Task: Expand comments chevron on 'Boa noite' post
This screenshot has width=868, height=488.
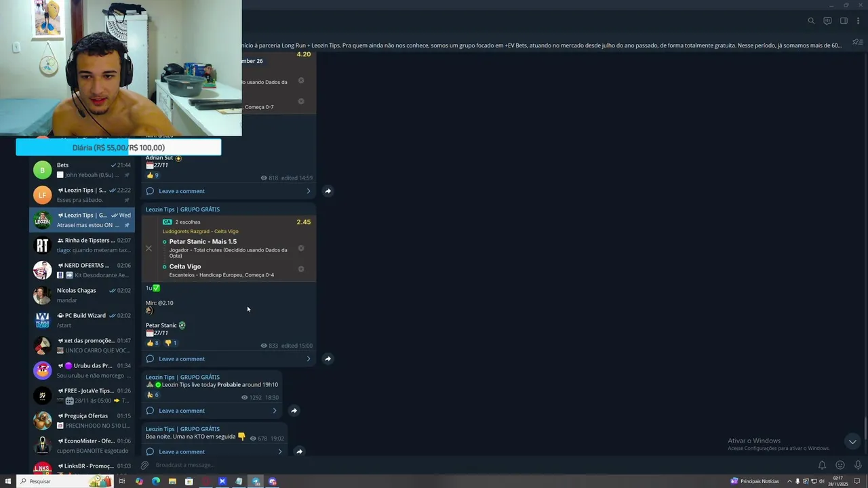Action: pyautogui.click(x=280, y=451)
